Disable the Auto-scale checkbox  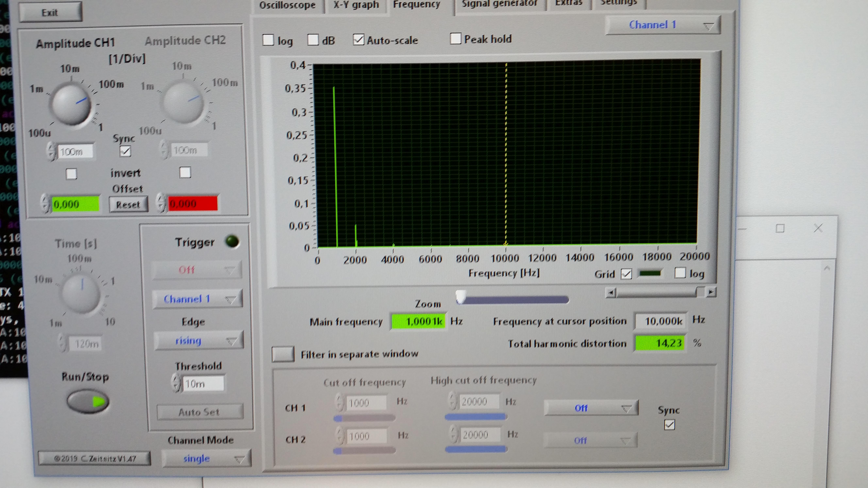[x=358, y=40]
